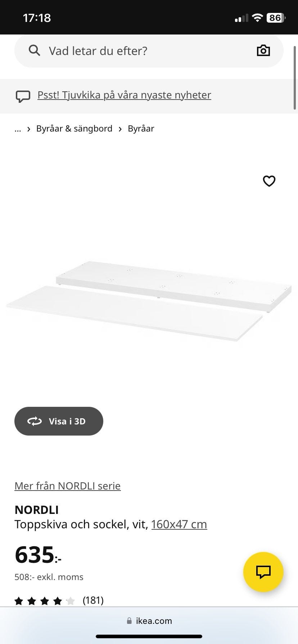
Task: Open Psst! Tjuvkika på våra nyaste nyheter link
Action: coord(124,95)
